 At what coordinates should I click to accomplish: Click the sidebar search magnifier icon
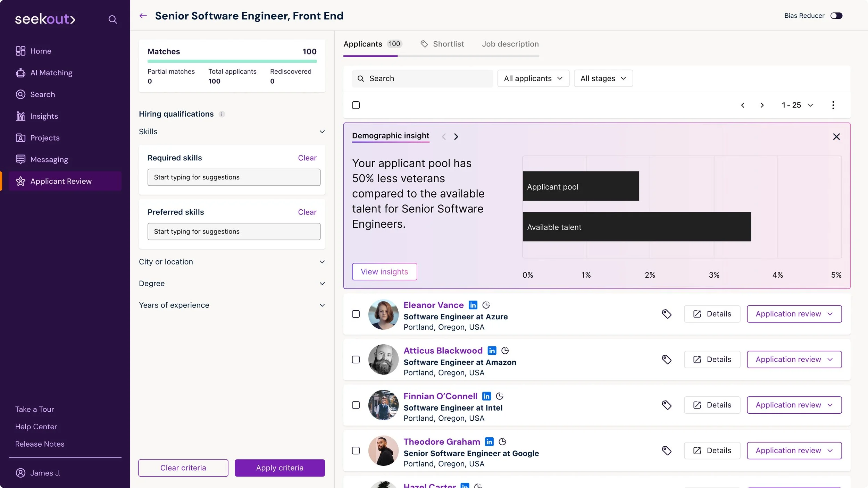(112, 19)
